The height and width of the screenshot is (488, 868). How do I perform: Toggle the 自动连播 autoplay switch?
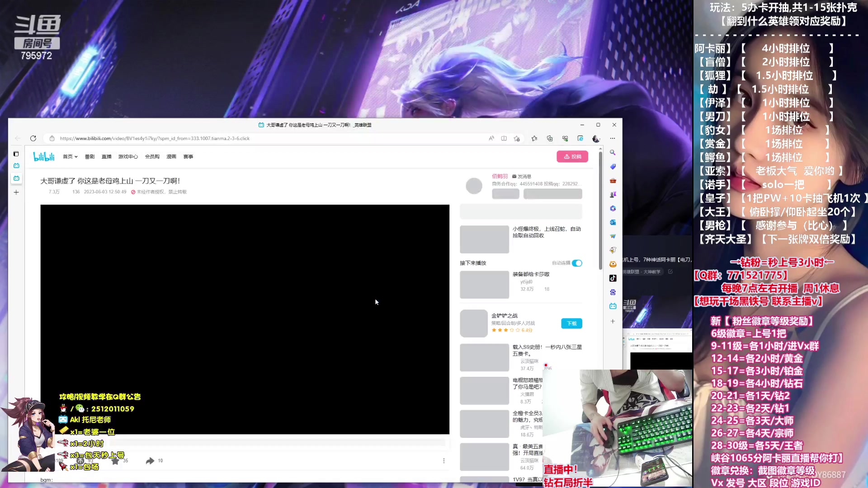(577, 263)
